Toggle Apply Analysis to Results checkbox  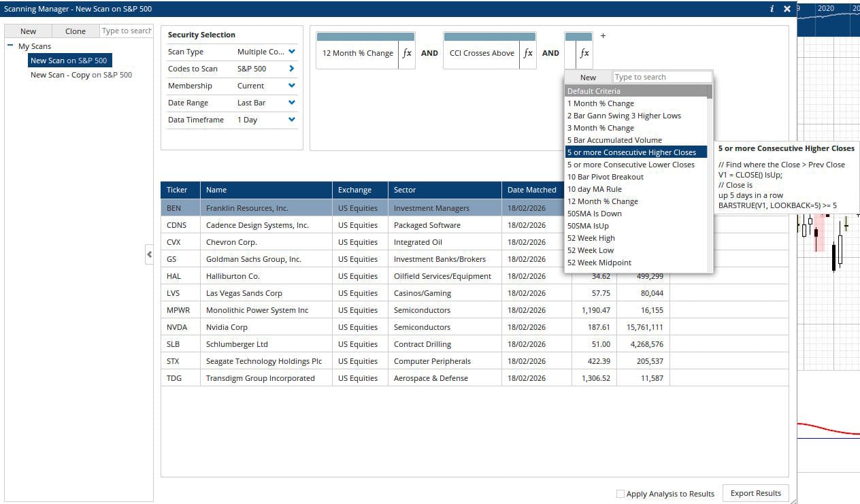[x=620, y=494]
